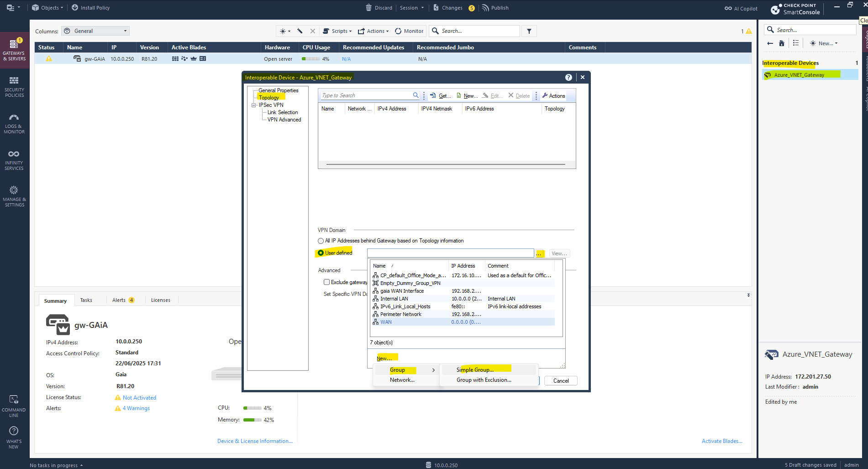Click the warning icon on gw-GAiA row
The height and width of the screenshot is (469, 868).
coord(49,59)
